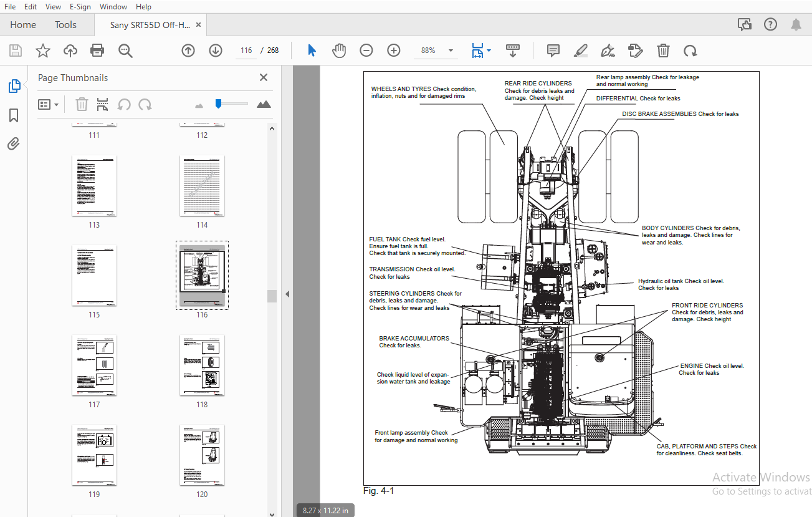Screen dimensions: 812x517
Task: Go to next page arrow
Action: [x=216, y=51]
